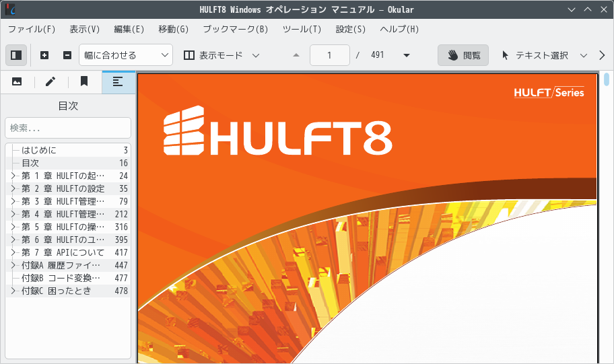Open the ファイル(F) menu
614x364 pixels.
[x=32, y=30]
